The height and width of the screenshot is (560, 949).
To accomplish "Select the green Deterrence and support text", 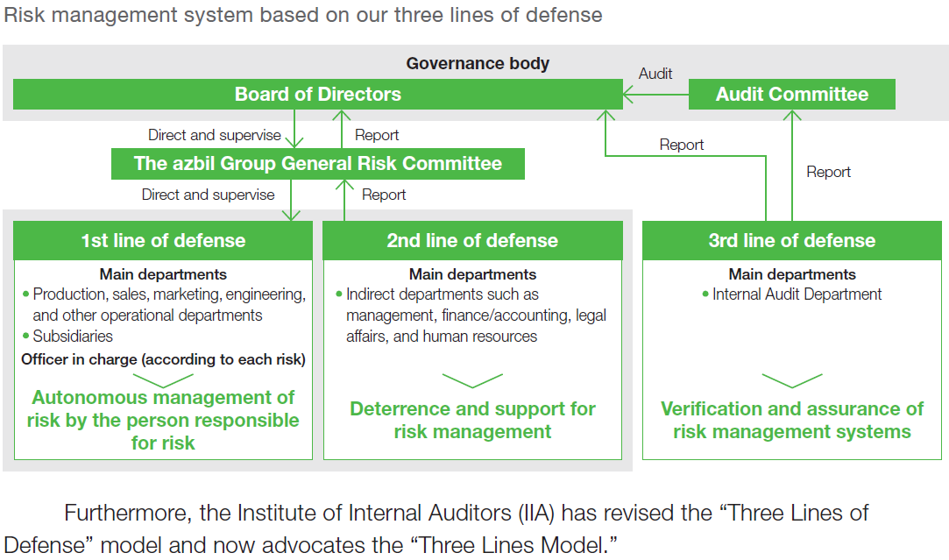I will coord(473,416).
